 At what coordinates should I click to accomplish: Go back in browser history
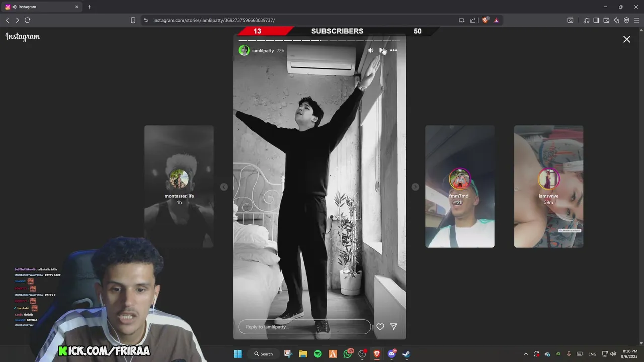pyautogui.click(x=8, y=20)
